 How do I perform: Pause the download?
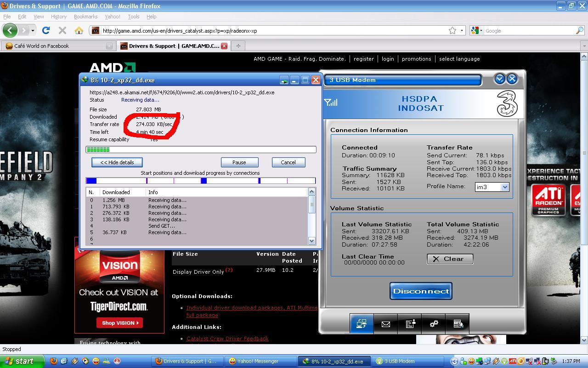[x=239, y=162]
